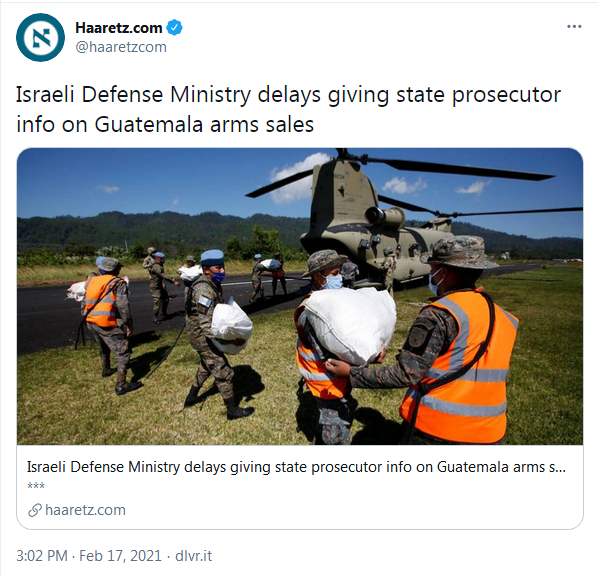Open the @haaretzcom handle link
This screenshot has height=575, width=598.
pyautogui.click(x=121, y=47)
